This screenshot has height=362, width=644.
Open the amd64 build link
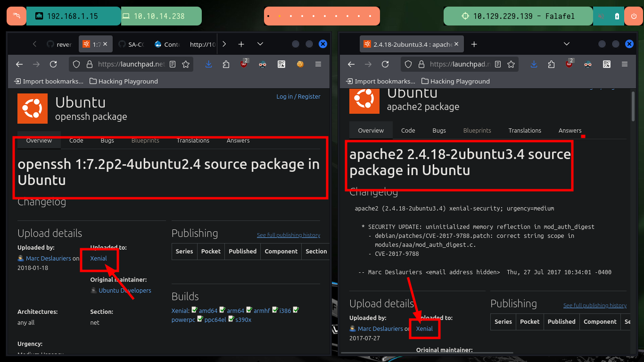tap(208, 311)
